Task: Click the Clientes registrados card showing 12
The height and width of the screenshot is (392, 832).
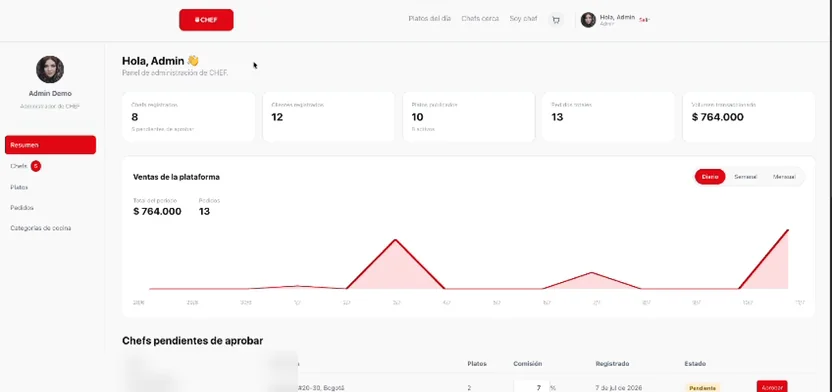Action: pyautogui.click(x=328, y=117)
